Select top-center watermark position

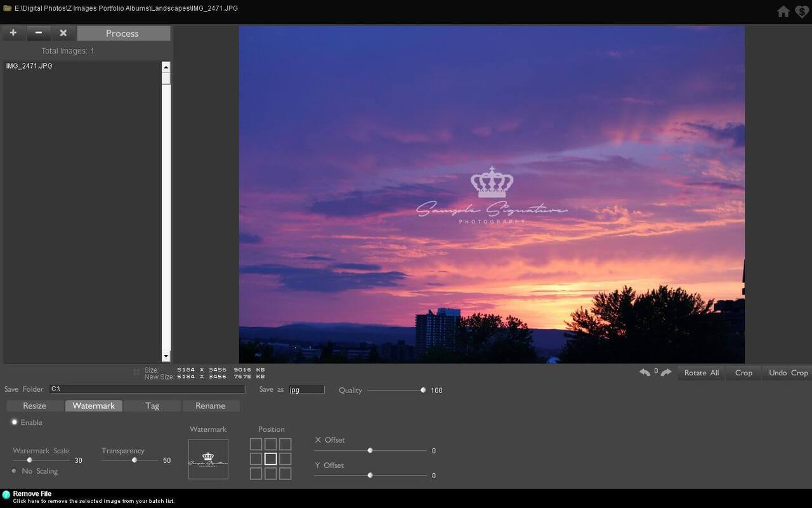tap(271, 444)
